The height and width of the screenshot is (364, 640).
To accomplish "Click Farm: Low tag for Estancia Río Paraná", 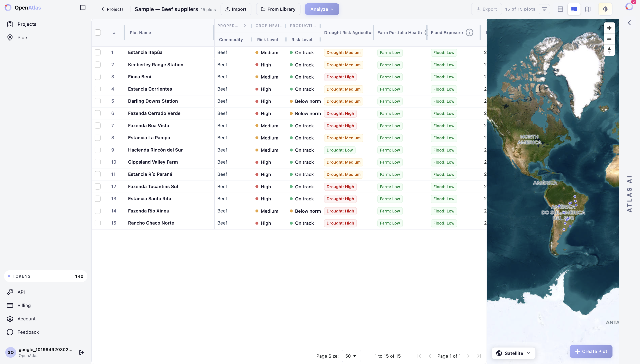I will point(390,175).
